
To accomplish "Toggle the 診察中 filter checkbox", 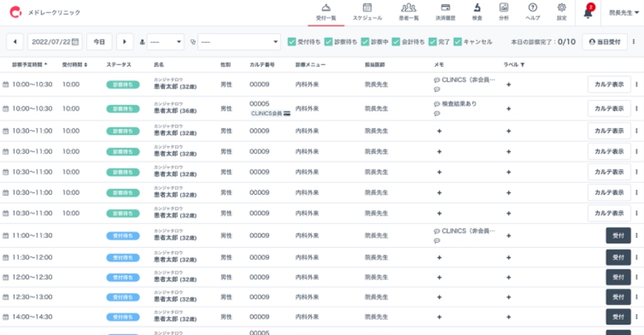I will coord(365,42).
